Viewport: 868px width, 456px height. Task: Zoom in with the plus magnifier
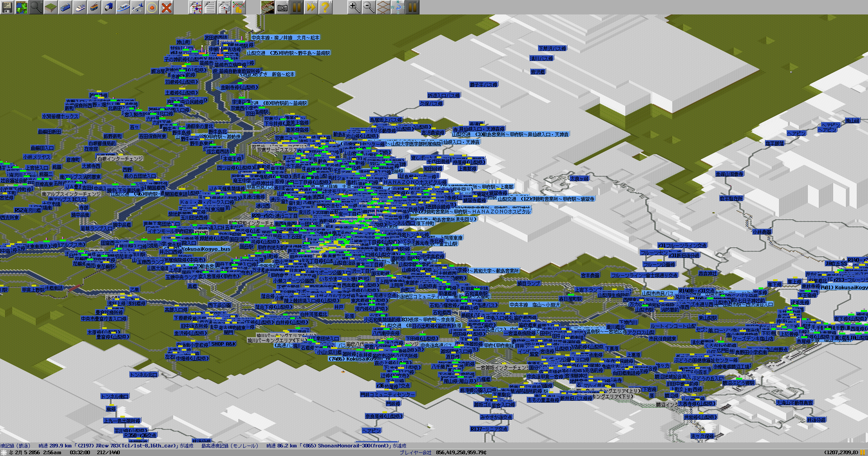[354, 7]
